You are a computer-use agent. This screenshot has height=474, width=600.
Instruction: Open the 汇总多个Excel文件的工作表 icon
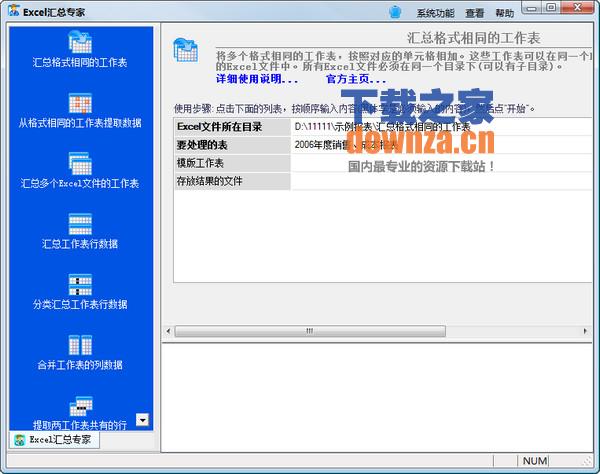point(80,163)
